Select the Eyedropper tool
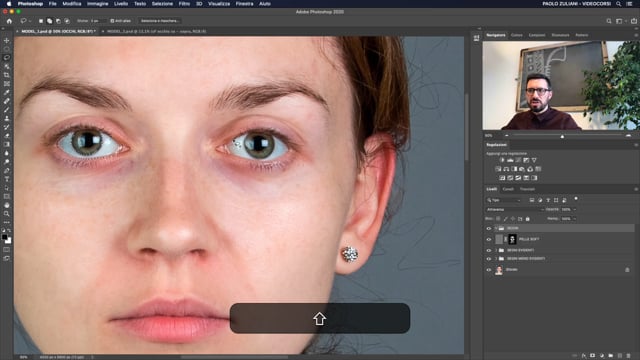Image resolution: width=640 pixels, height=360 pixels. tap(7, 92)
